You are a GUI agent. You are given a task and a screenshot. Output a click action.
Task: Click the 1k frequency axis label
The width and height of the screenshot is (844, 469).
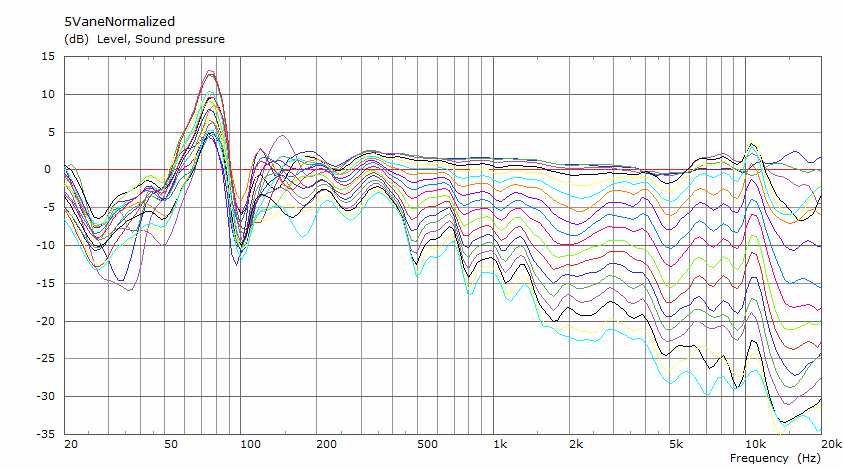point(500,444)
